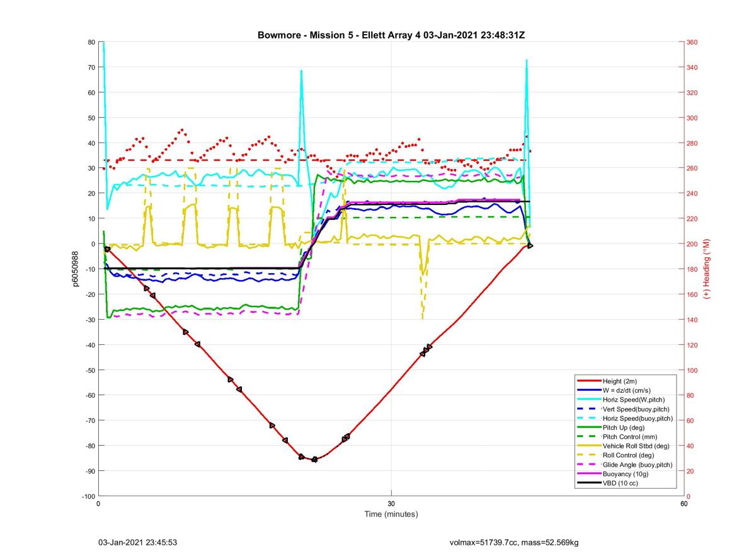Click the x-axis tick label "30"

(x=391, y=504)
